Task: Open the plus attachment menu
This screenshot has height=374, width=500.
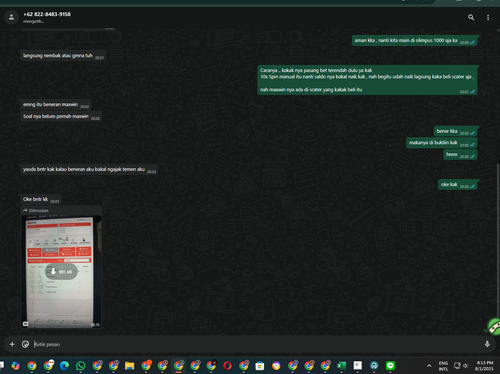Action: click(12, 344)
